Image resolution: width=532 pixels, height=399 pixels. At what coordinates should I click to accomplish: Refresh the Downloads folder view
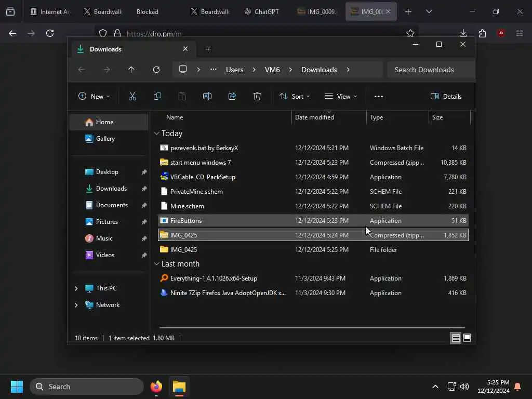[x=156, y=70]
